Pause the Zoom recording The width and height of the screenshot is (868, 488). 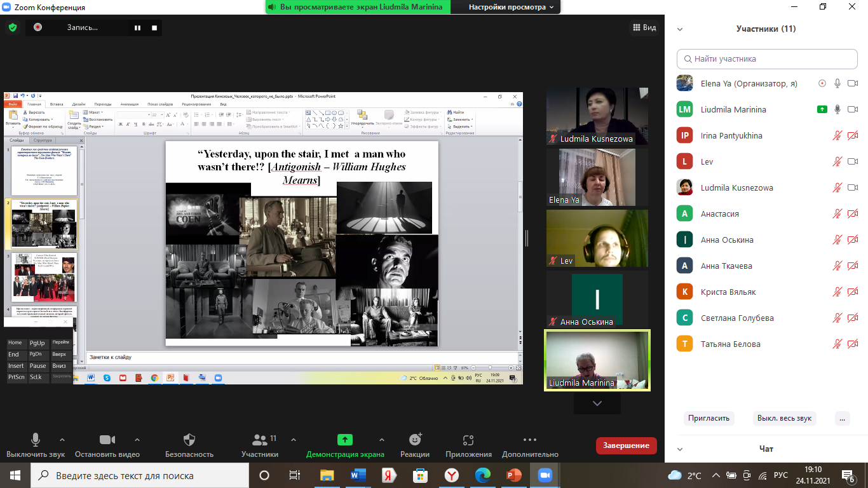point(137,27)
